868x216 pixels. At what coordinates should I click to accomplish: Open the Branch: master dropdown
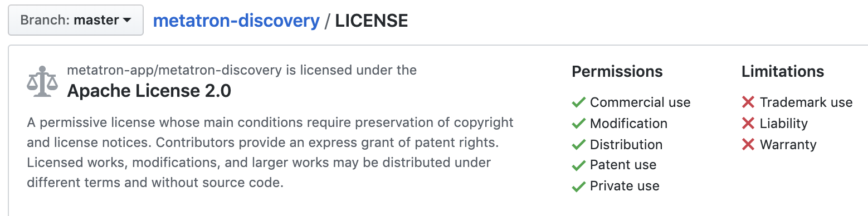coord(76,21)
